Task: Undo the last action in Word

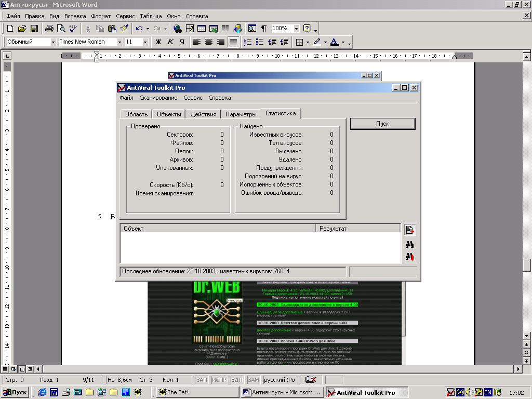Action: [x=139, y=29]
